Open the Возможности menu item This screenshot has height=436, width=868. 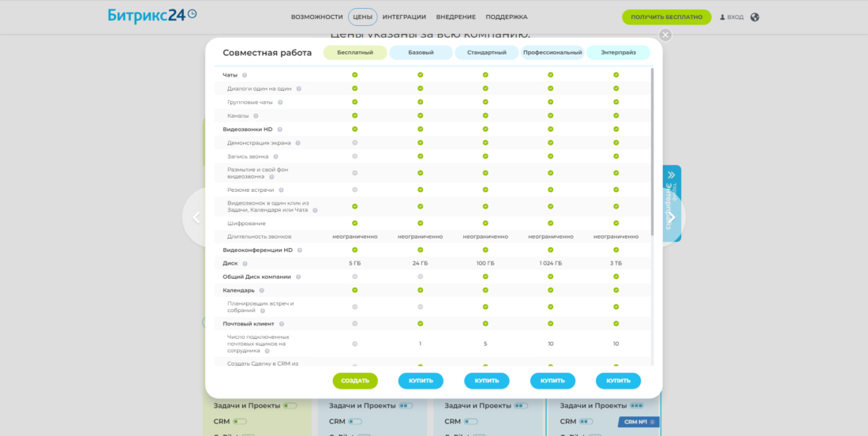click(316, 17)
